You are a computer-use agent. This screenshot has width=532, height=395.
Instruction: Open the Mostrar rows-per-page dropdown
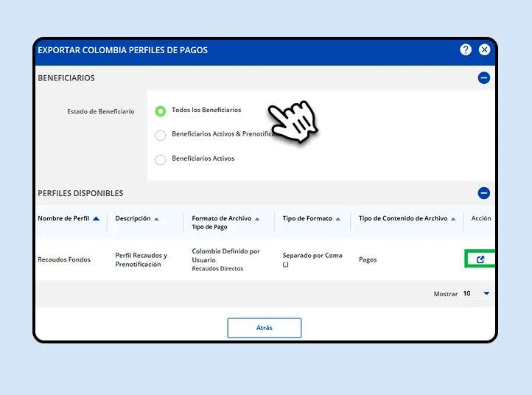(476, 293)
